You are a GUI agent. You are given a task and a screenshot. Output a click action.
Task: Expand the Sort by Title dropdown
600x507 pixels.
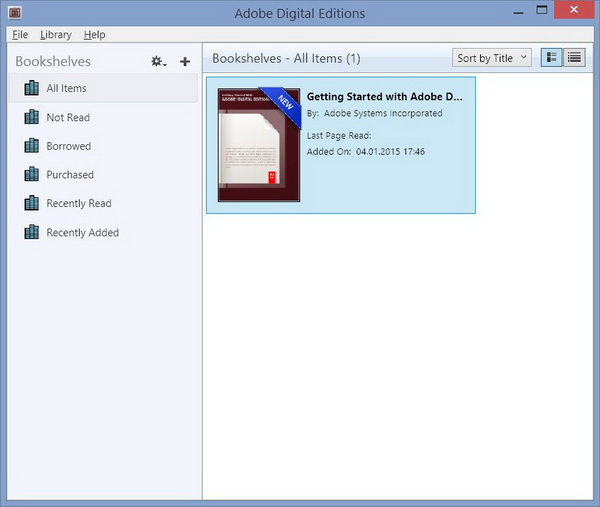pos(492,58)
